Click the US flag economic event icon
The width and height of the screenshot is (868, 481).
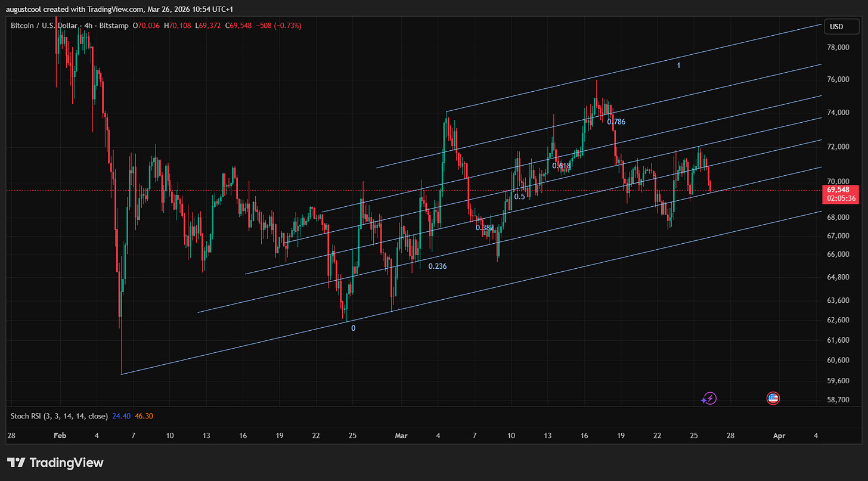click(x=773, y=398)
